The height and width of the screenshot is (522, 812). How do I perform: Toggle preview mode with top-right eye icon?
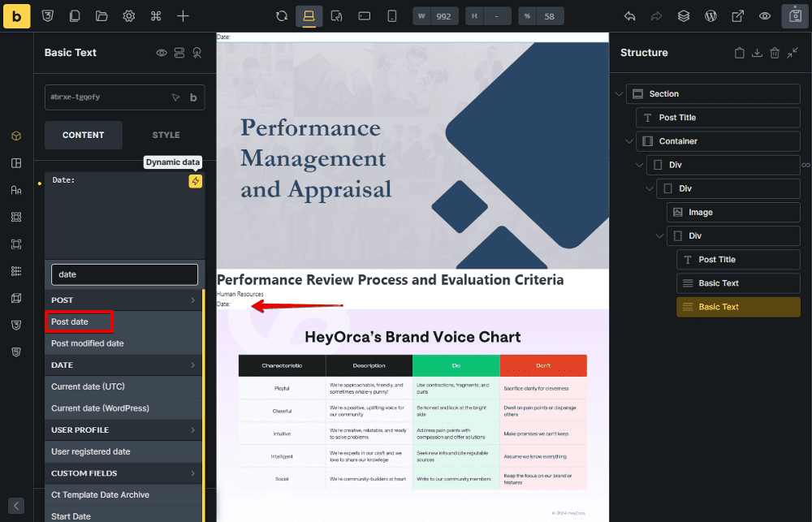point(764,16)
